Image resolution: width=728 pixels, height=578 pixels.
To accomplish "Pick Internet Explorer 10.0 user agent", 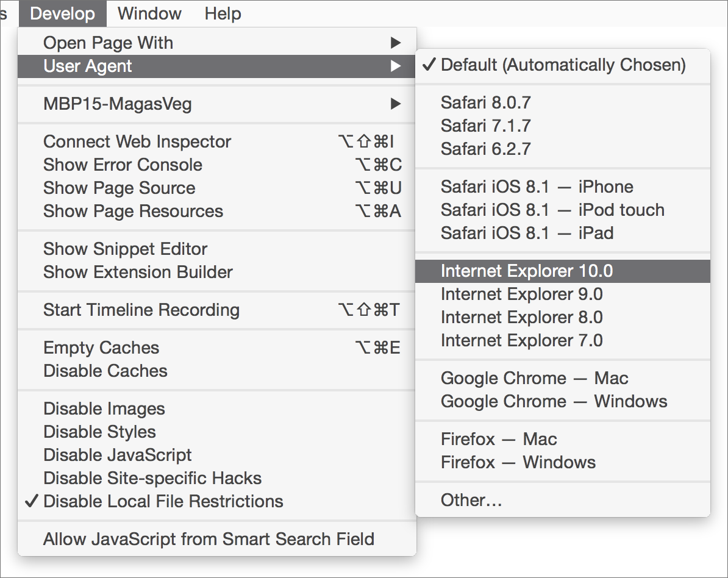I will (563, 271).
